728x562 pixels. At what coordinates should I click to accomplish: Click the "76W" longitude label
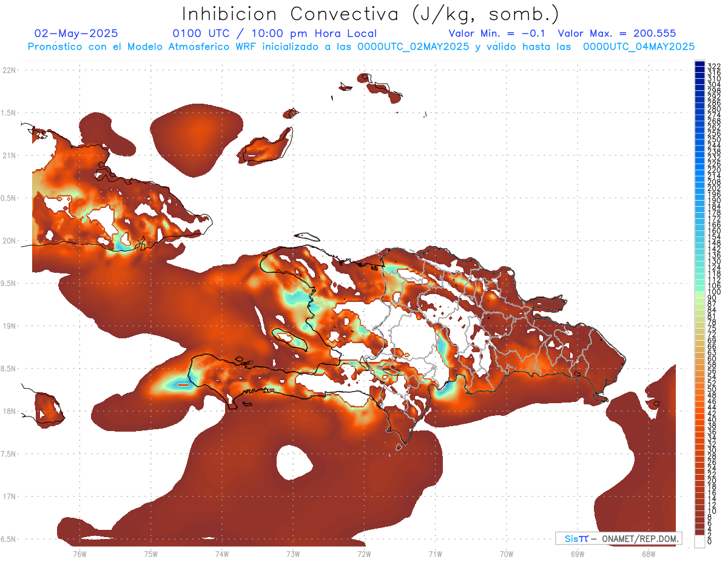pos(79,554)
